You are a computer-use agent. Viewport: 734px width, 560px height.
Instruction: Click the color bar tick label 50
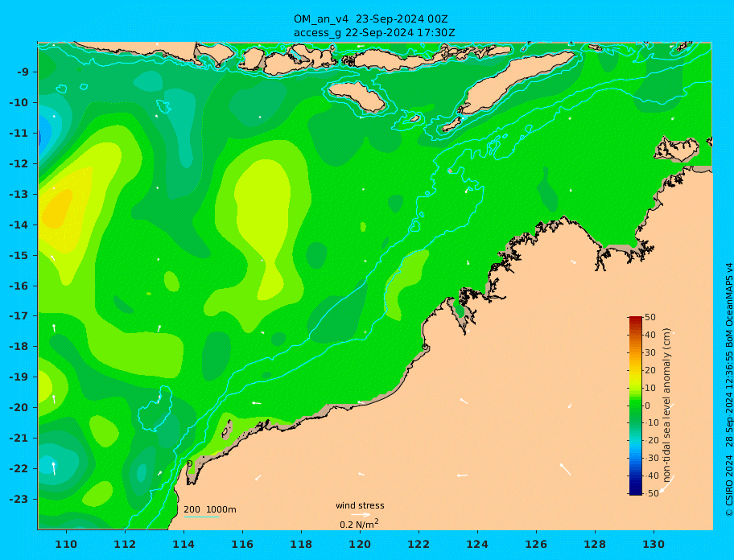[x=650, y=317]
